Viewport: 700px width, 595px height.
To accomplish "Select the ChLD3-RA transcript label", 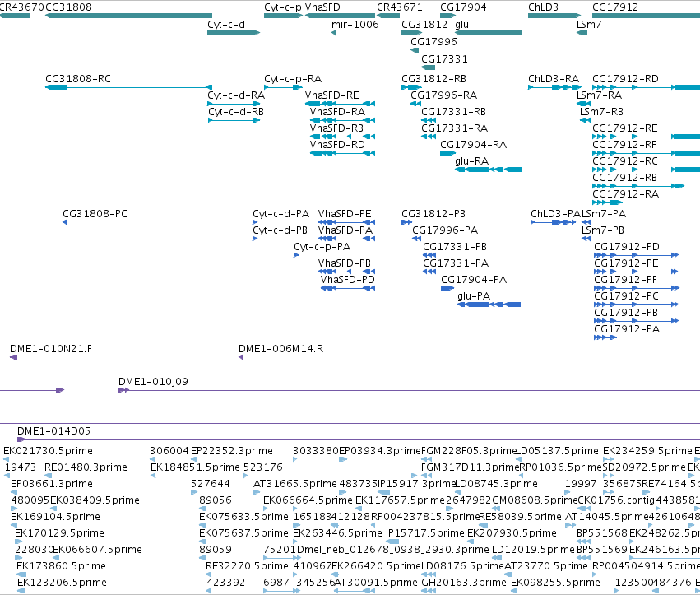I will click(554, 79).
